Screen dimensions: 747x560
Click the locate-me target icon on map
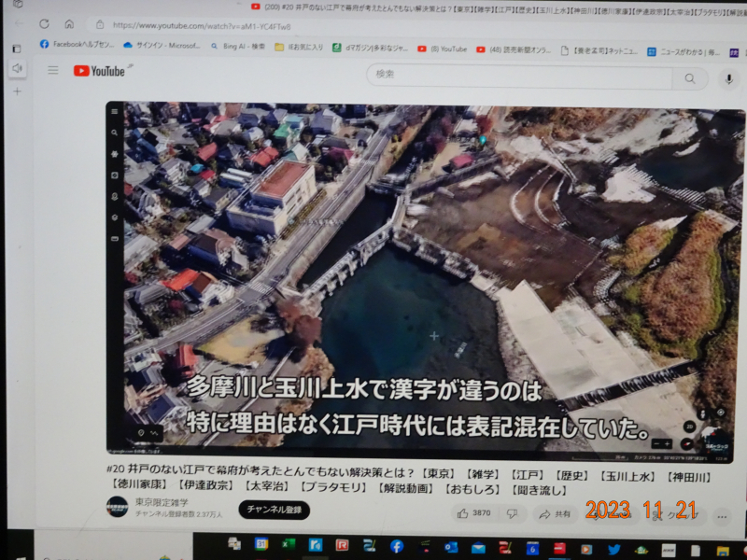[720, 413]
